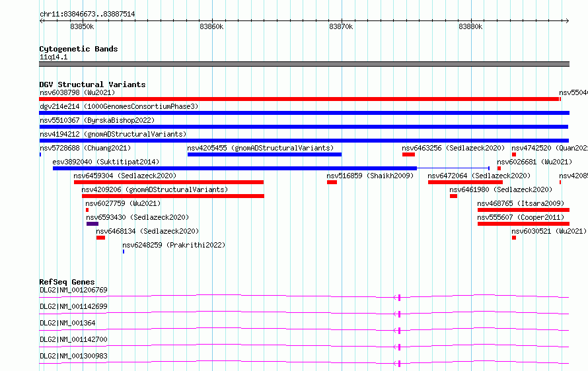
Task: Click variant label nsv6459304 (Sedlazeck2020)
Action: pos(125,176)
